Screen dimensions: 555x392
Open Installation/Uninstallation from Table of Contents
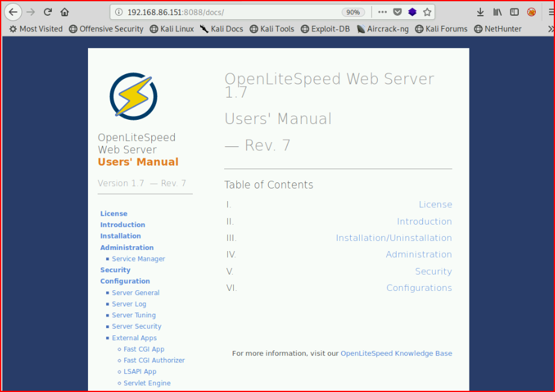pos(394,238)
